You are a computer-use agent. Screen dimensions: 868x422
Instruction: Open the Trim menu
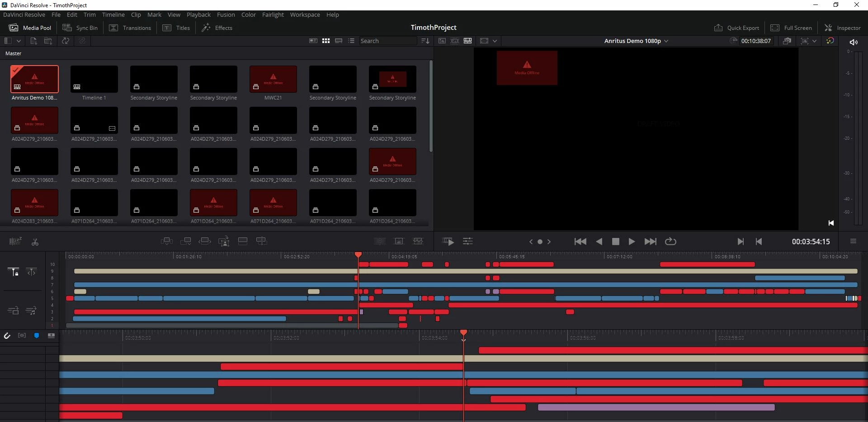click(90, 14)
